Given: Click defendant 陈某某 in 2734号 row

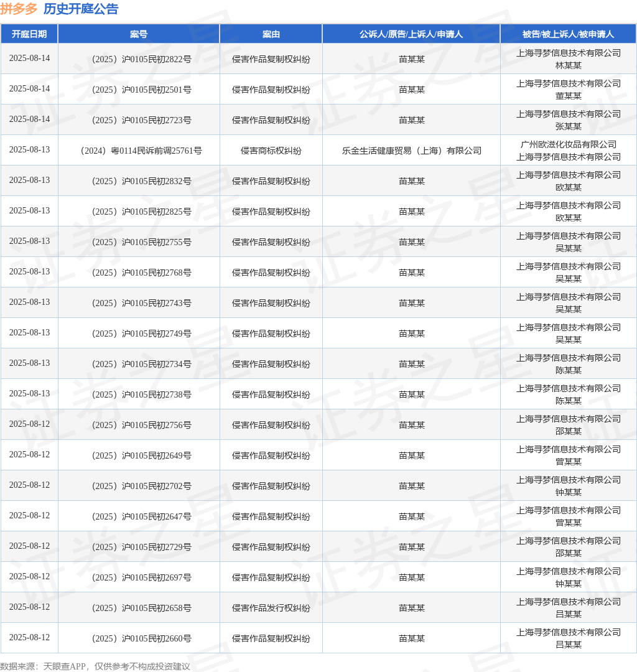Looking at the screenshot, I should 568,370.
